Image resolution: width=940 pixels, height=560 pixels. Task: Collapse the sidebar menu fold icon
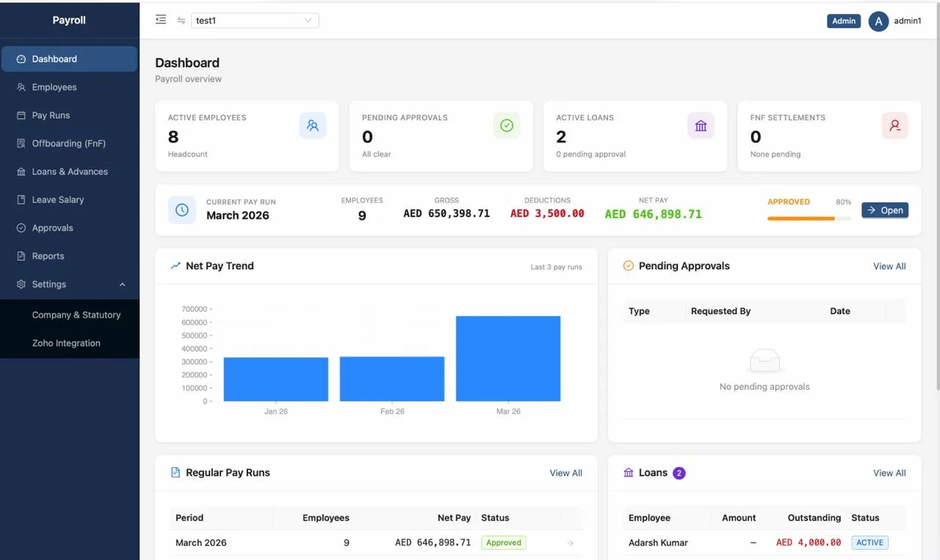(161, 20)
